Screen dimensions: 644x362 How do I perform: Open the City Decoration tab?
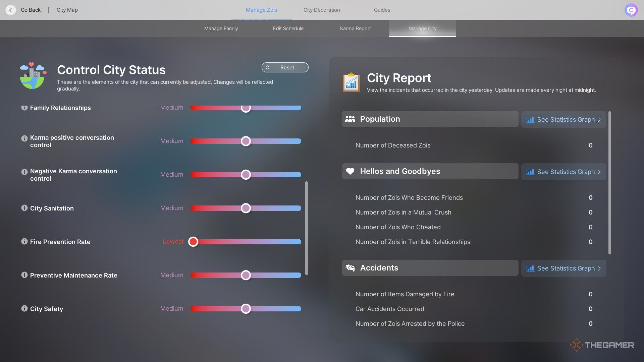(322, 10)
